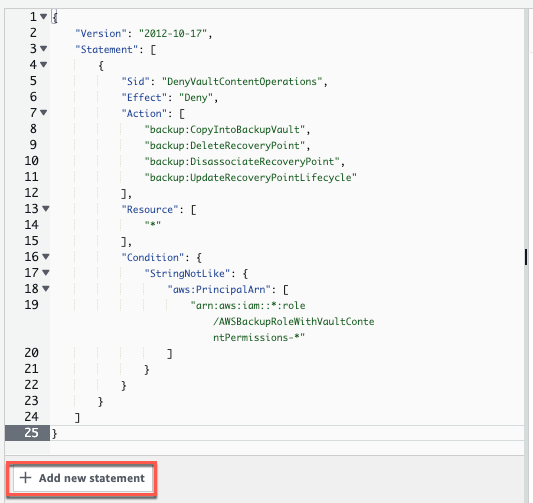Collapse the Action array at line 7
The height and width of the screenshot is (503, 533).
point(44,112)
